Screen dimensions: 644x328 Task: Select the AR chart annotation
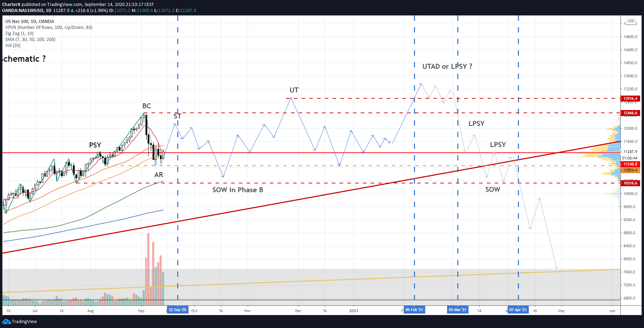159,175
